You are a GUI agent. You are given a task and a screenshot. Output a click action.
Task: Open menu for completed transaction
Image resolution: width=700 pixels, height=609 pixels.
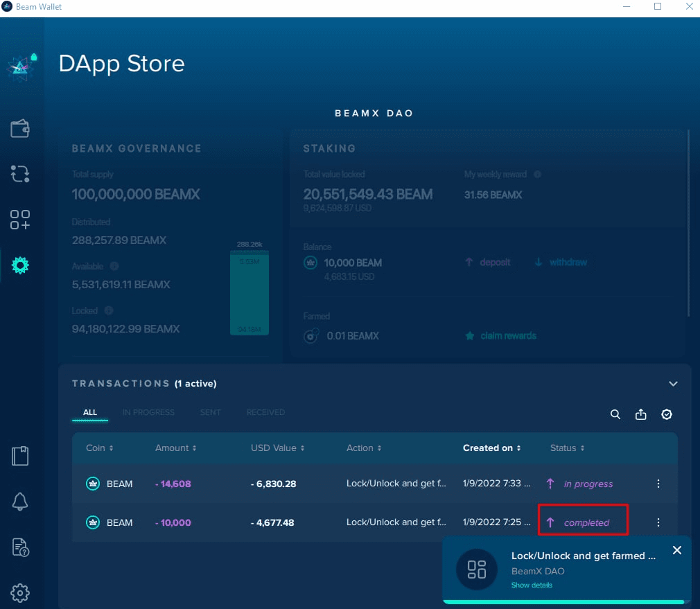click(658, 522)
